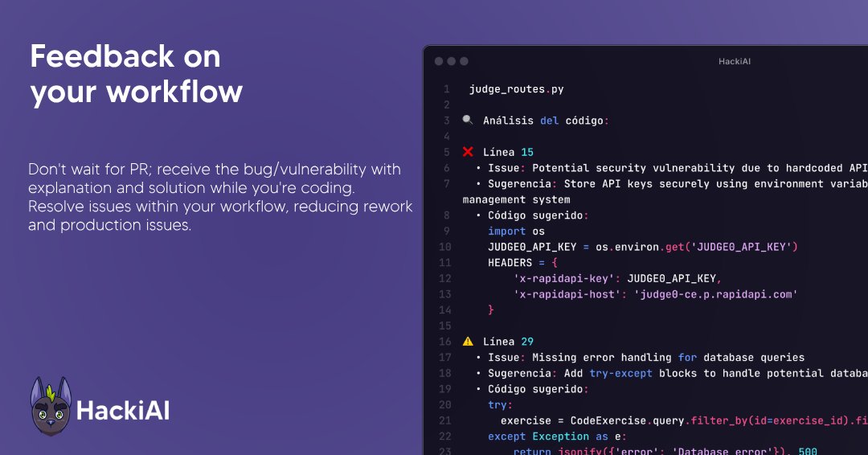
Task: Click the JUDGE0_API_KEY os.environ.get line
Action: 643,247
